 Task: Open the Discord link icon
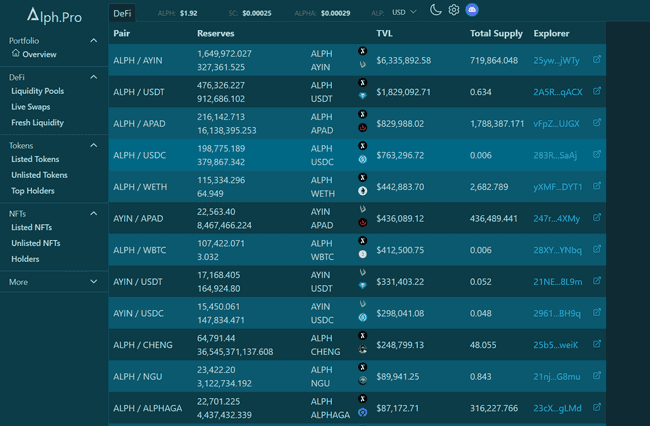pyautogui.click(x=472, y=10)
